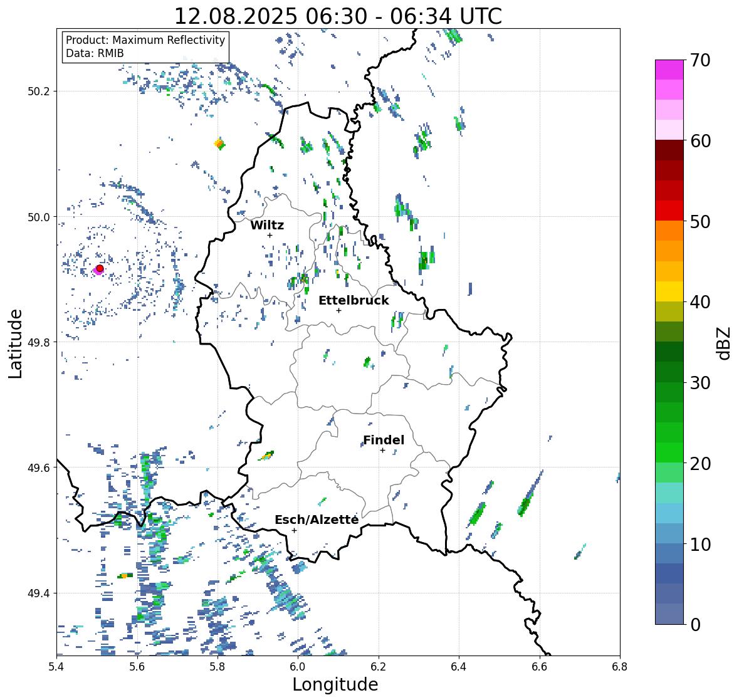Click the plus marker under Findel
The height and width of the screenshot is (700, 739).
(383, 451)
